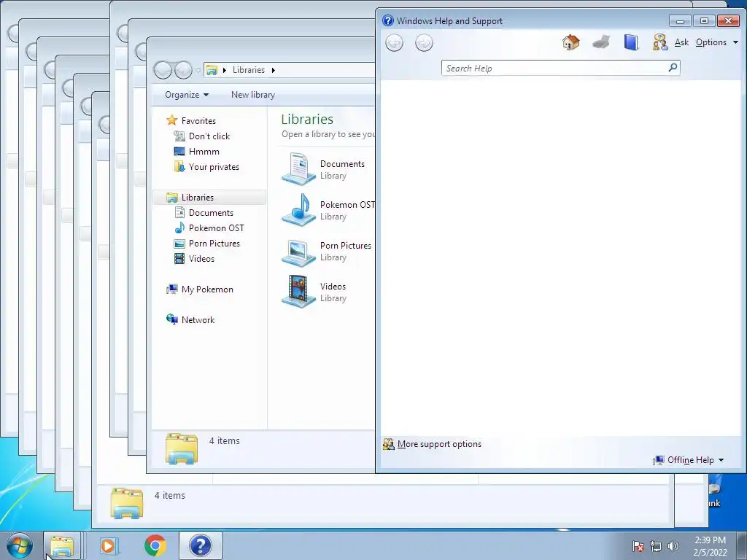Click Explorer forward navigation button
The width and height of the screenshot is (747, 560).
pyautogui.click(x=183, y=70)
